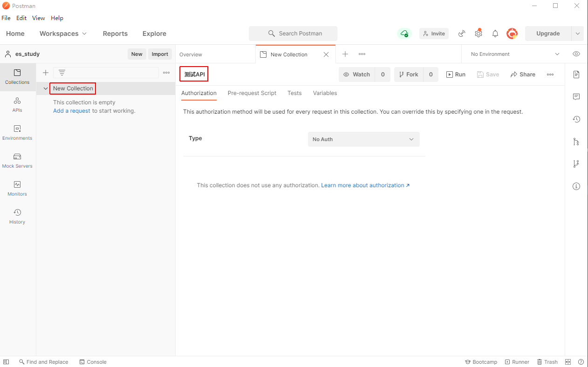Expand the authorization Type dropdown
The height and width of the screenshot is (367, 588).
coord(363,139)
